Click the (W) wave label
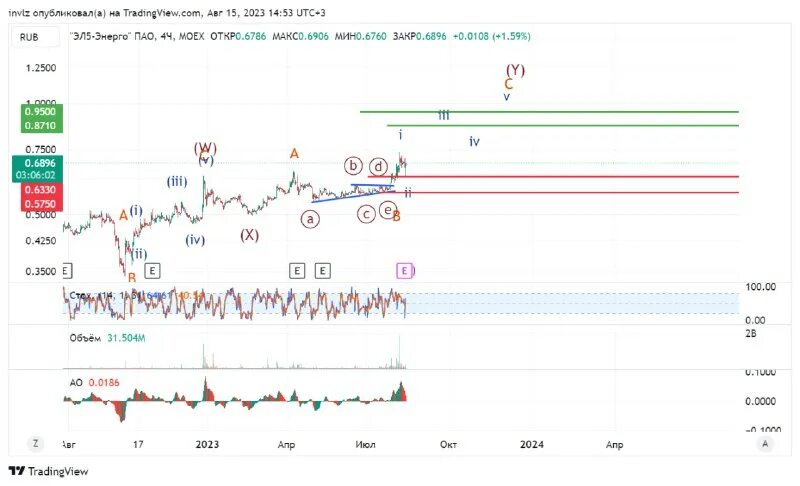Image resolution: width=800 pixels, height=486 pixels. (205, 148)
